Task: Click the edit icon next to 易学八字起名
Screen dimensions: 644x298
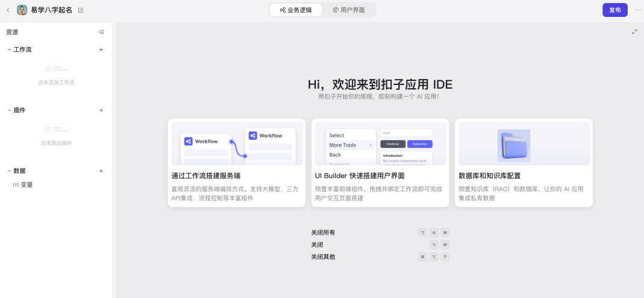Action: (x=81, y=10)
